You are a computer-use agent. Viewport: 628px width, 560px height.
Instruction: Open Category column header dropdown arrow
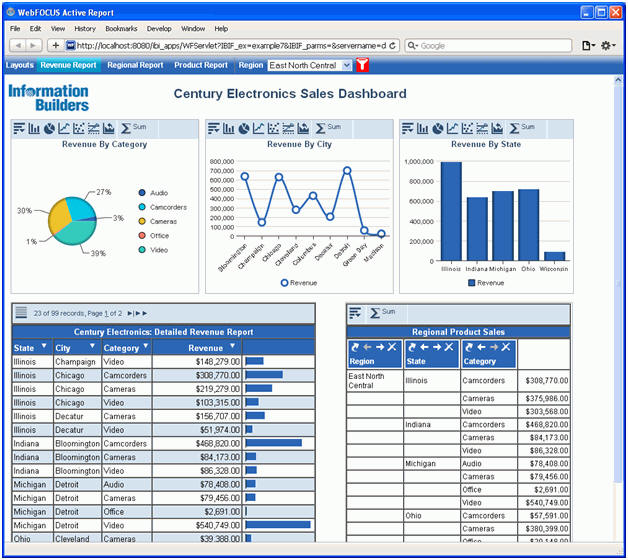tap(146, 346)
